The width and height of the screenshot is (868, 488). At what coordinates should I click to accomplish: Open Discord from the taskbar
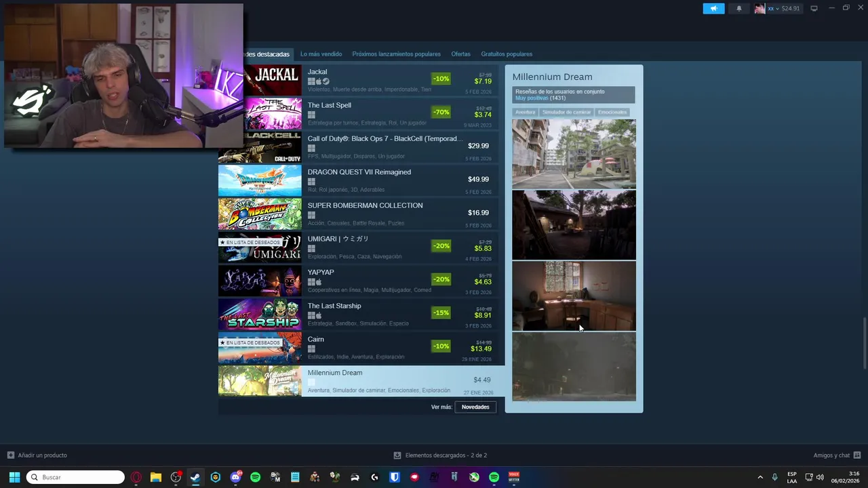[x=235, y=477]
